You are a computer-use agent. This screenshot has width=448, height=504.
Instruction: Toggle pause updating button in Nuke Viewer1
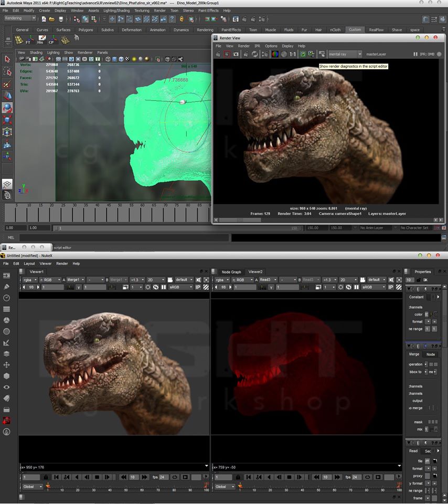(x=164, y=287)
